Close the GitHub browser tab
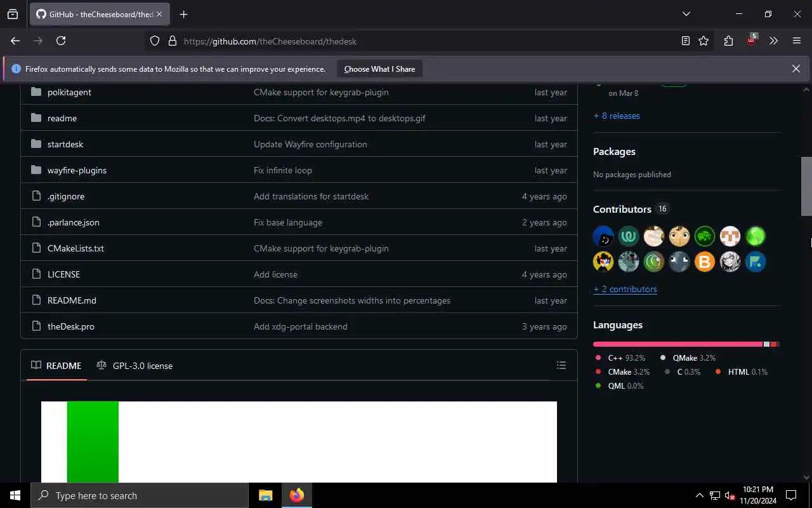 pos(159,14)
